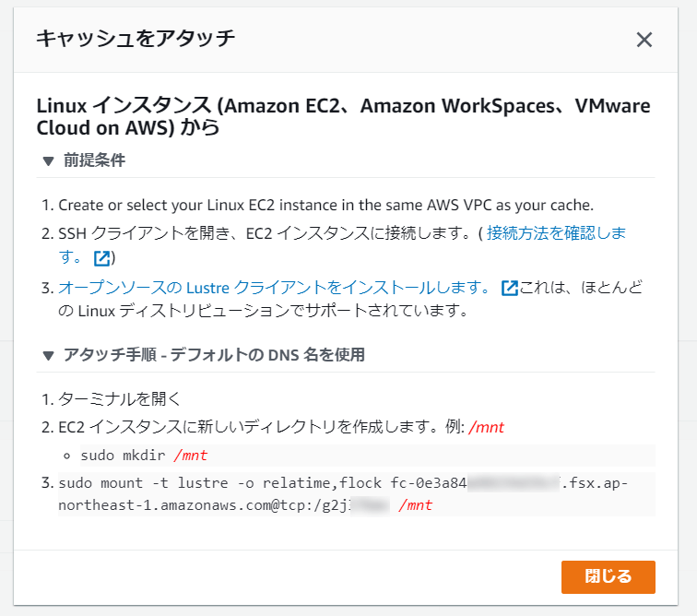This screenshot has width=697, height=616.
Task: Click external-link icon after Lustre install link
Action: coord(510,288)
